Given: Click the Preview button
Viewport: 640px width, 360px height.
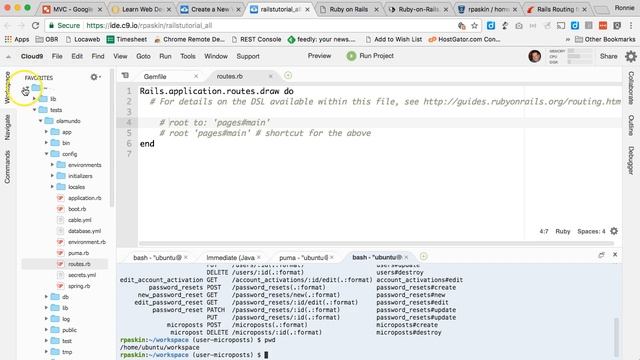Looking at the screenshot, I should [x=319, y=56].
